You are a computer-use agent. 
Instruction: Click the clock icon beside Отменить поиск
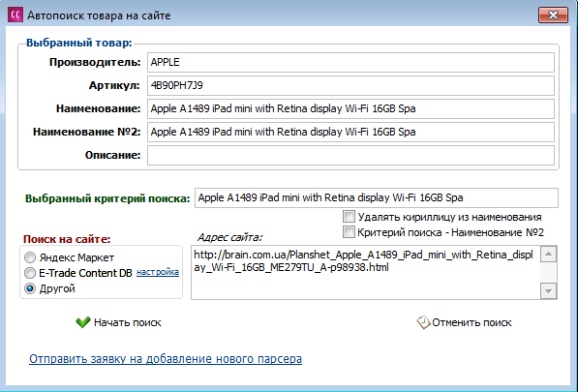423,322
